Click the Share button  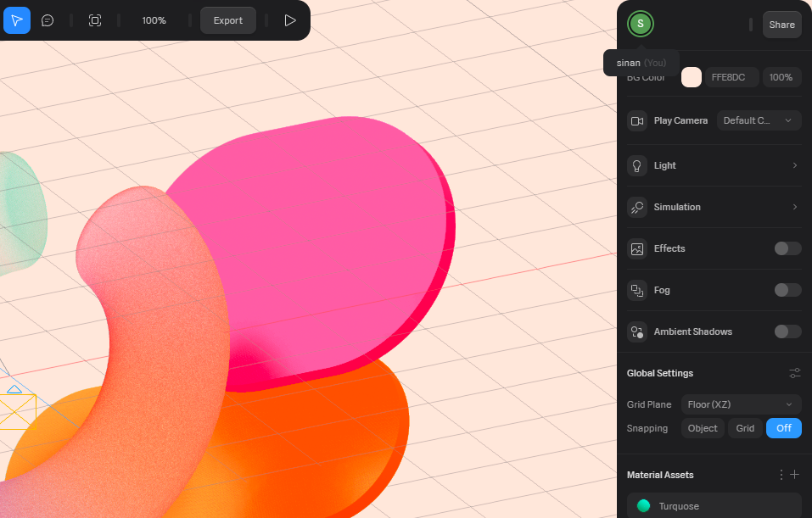(x=781, y=25)
